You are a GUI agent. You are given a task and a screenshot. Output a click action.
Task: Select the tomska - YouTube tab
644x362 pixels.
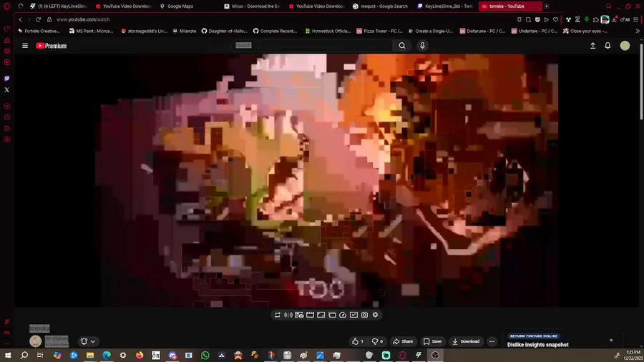pyautogui.click(x=509, y=6)
